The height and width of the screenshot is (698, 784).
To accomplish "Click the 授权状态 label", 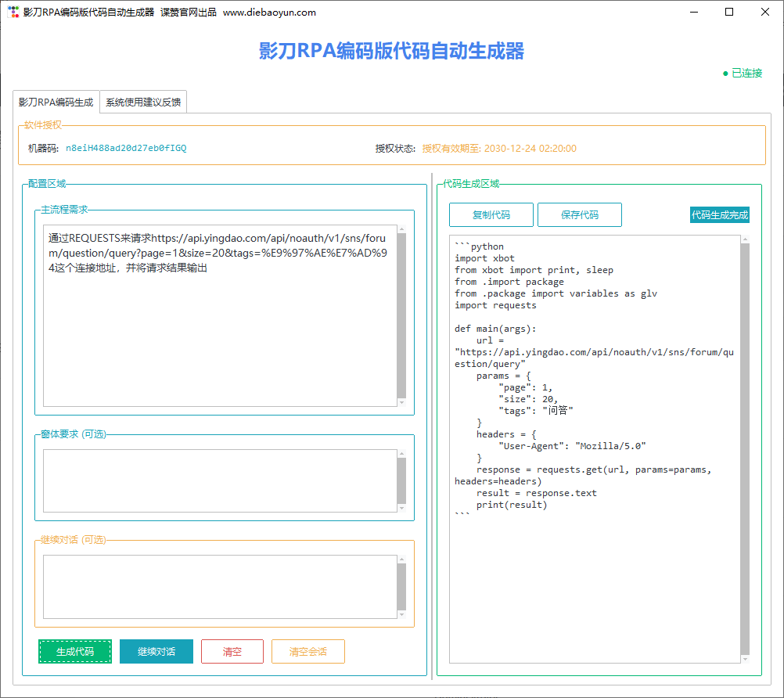I will point(395,149).
